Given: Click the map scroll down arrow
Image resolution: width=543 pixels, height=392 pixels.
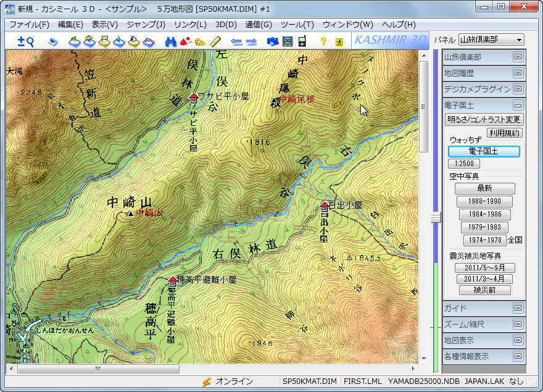Looking at the screenshot, I should [x=424, y=359].
